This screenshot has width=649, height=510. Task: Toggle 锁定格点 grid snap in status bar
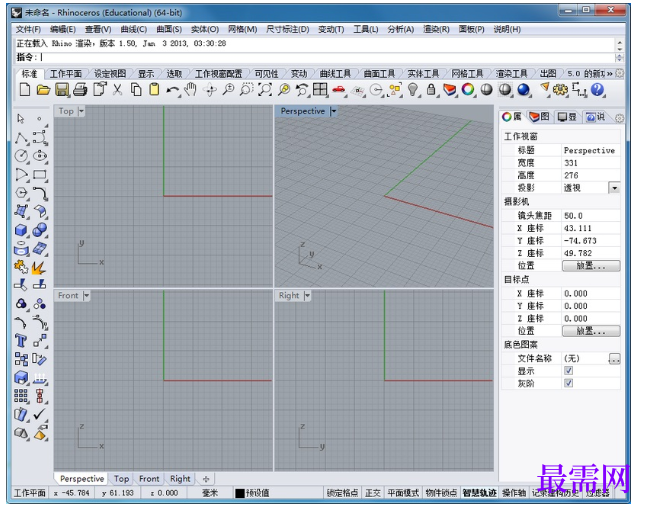342,493
